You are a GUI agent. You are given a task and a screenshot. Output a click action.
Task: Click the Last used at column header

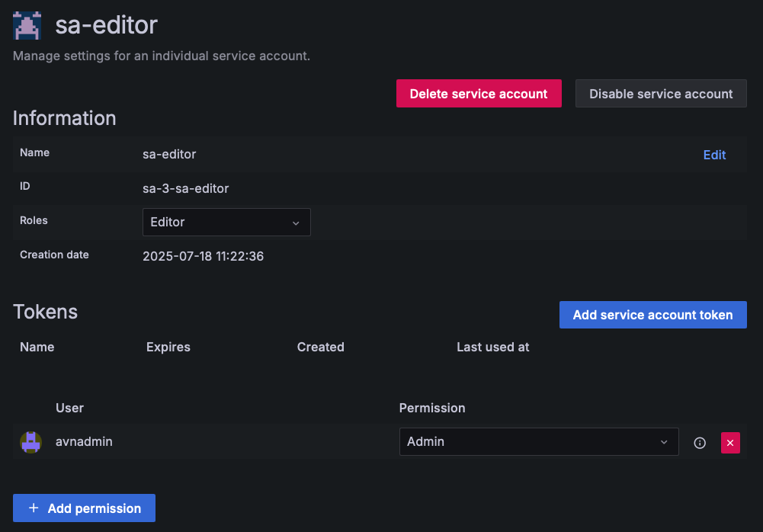coord(492,347)
